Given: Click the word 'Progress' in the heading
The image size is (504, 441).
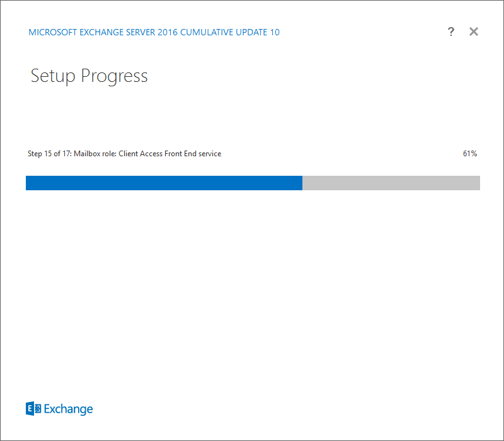Looking at the screenshot, I should point(114,76).
